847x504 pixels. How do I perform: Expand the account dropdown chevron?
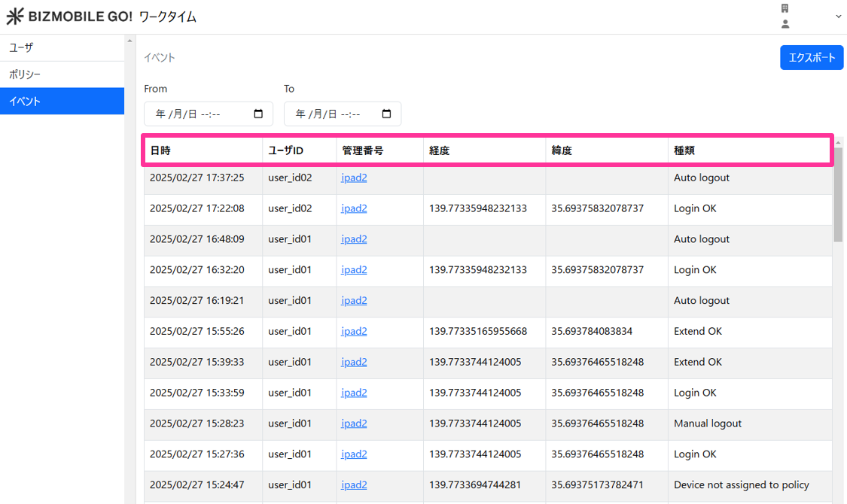[838, 17]
